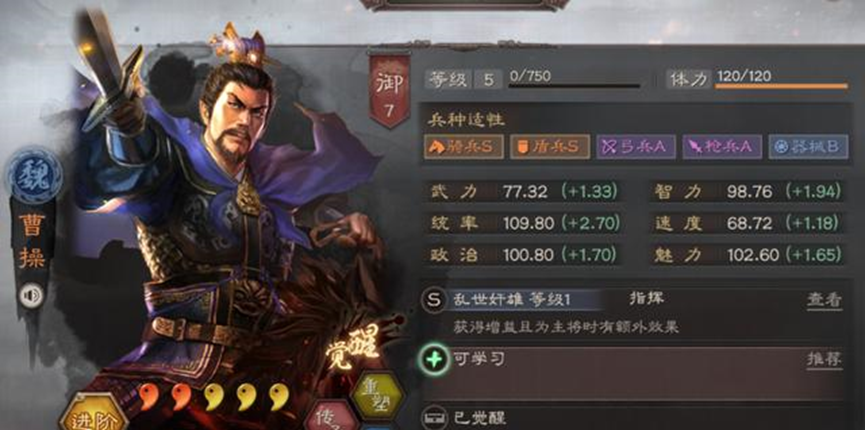Open the 重塑 hexagon button
The image size is (865, 430).
point(377,397)
